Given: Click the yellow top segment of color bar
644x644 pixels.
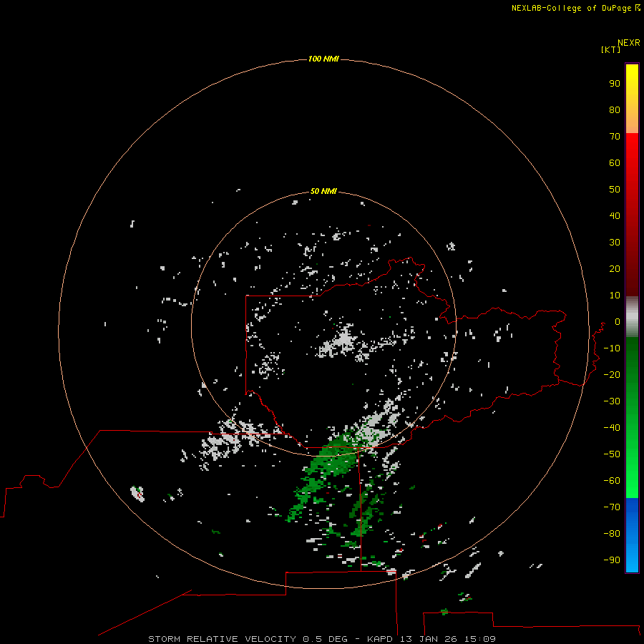Looking at the screenshot, I should click(x=632, y=99).
